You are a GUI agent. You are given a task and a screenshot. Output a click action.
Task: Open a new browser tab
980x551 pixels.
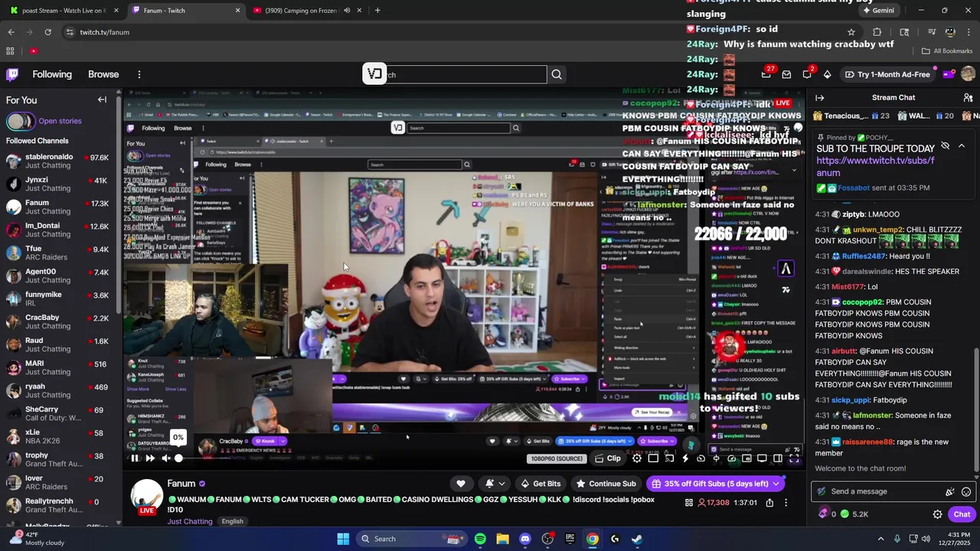377,11
